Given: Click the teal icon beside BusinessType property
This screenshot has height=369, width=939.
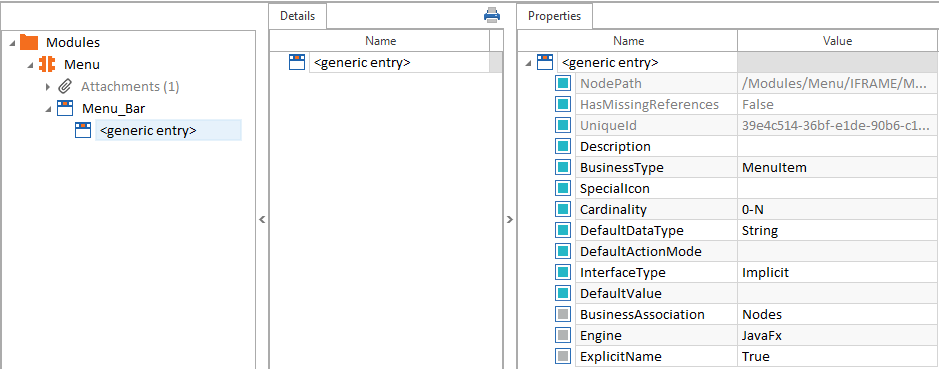Looking at the screenshot, I should click(562, 168).
